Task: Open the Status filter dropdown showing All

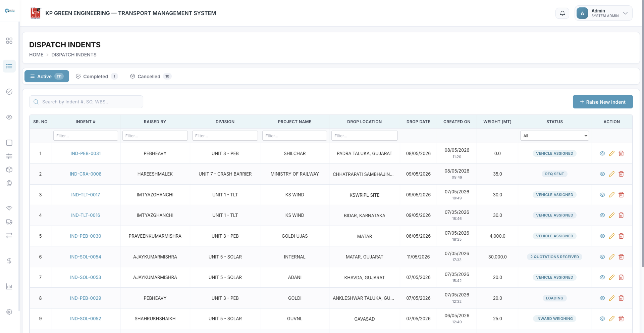Action: click(x=554, y=136)
